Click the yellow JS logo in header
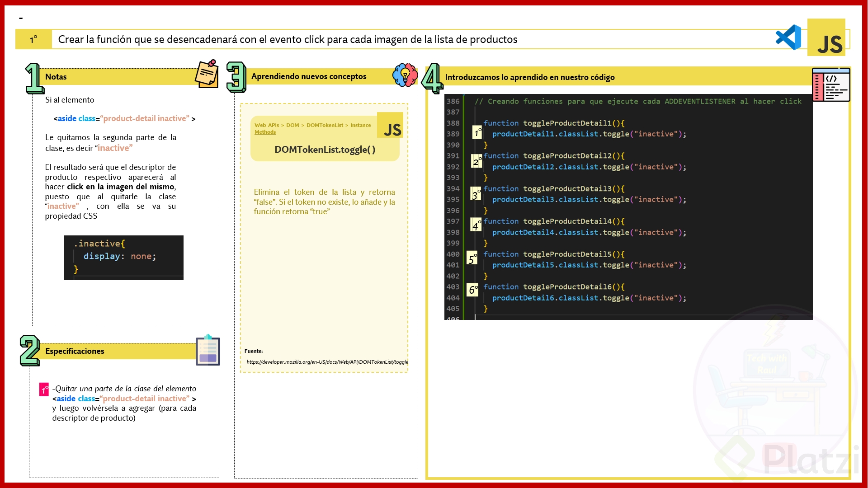Screen dimensions: 868x488 (x=826, y=38)
